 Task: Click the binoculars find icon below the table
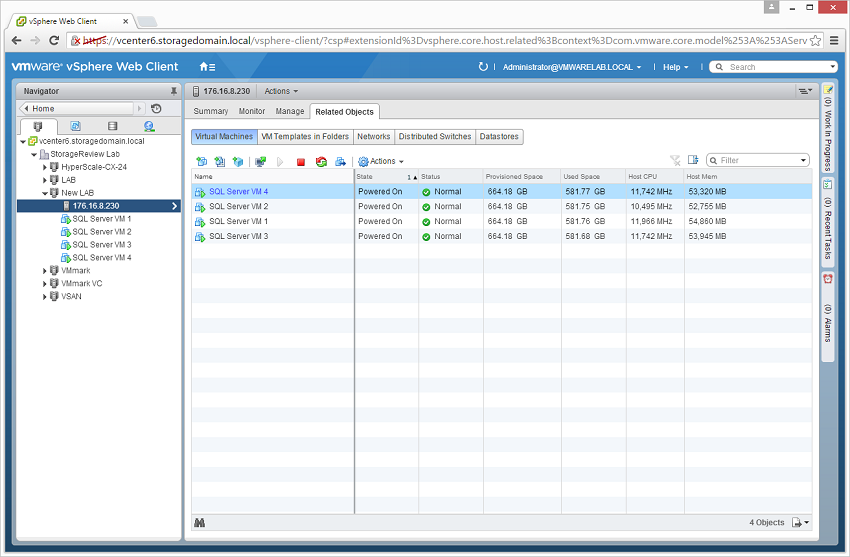[199, 523]
